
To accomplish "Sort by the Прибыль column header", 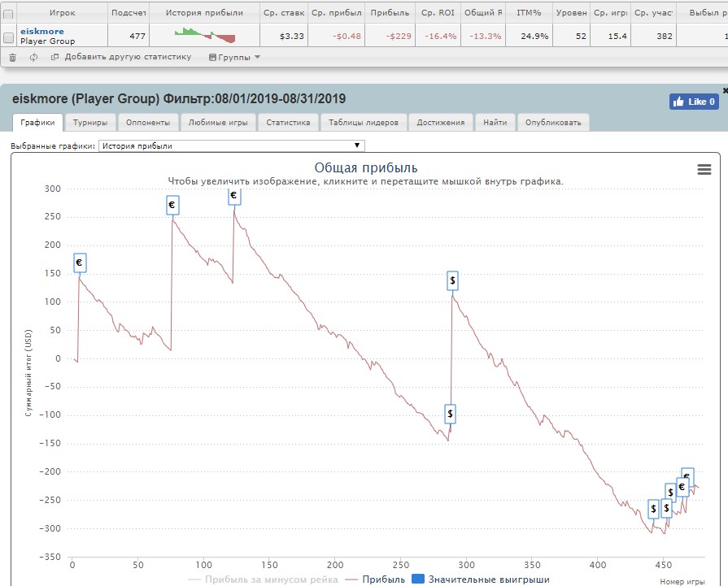I will pyautogui.click(x=390, y=13).
